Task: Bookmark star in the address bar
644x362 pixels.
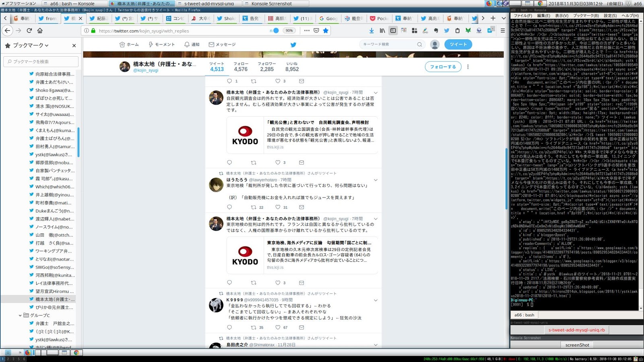Action: 326,31
